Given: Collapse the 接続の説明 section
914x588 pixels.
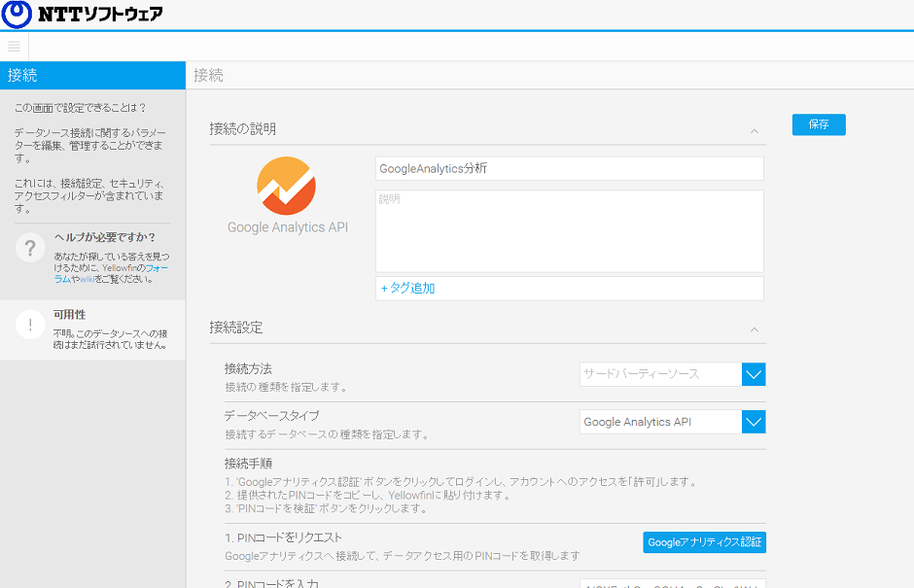Looking at the screenshot, I should 755,130.
